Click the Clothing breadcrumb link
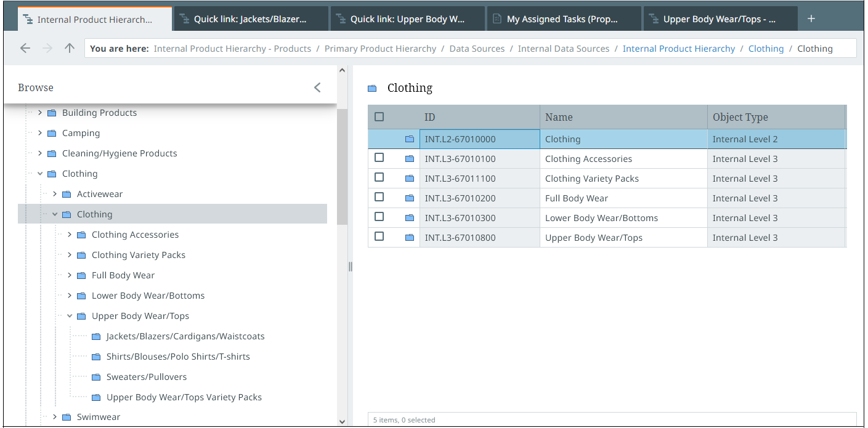 tap(766, 49)
